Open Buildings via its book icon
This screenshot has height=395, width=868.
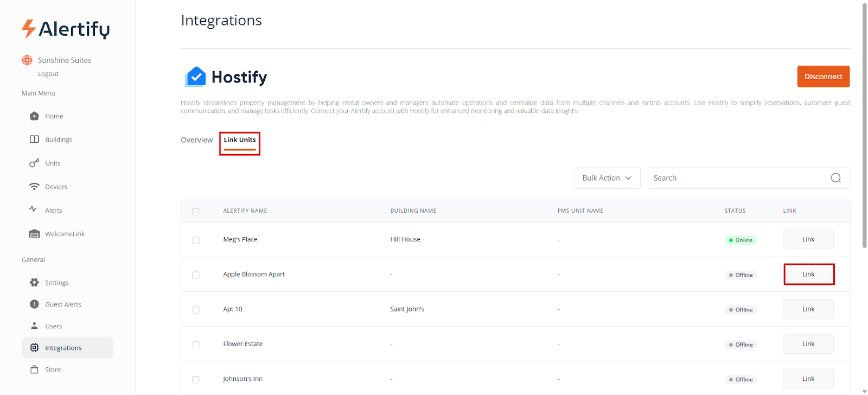click(x=34, y=139)
